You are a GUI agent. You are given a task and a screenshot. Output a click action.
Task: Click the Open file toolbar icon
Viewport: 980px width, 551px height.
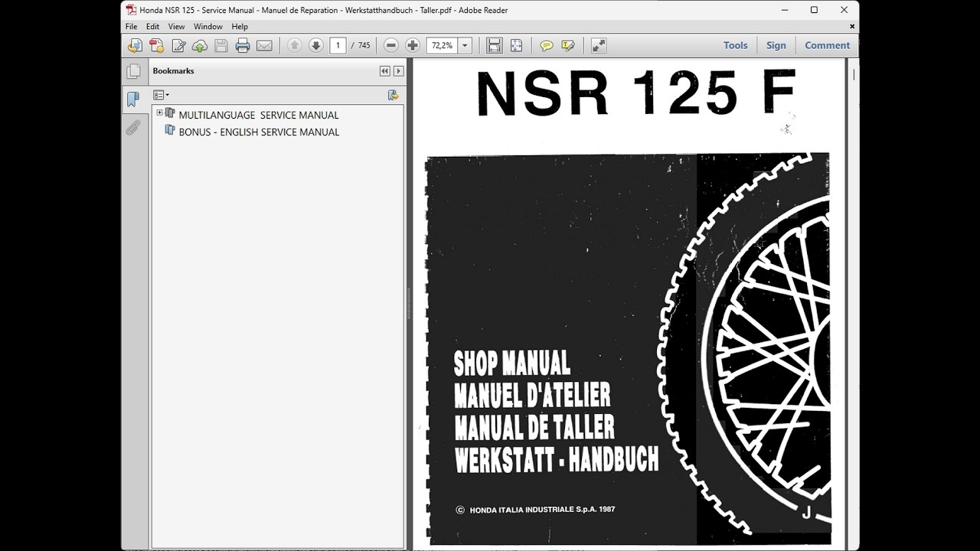135,46
